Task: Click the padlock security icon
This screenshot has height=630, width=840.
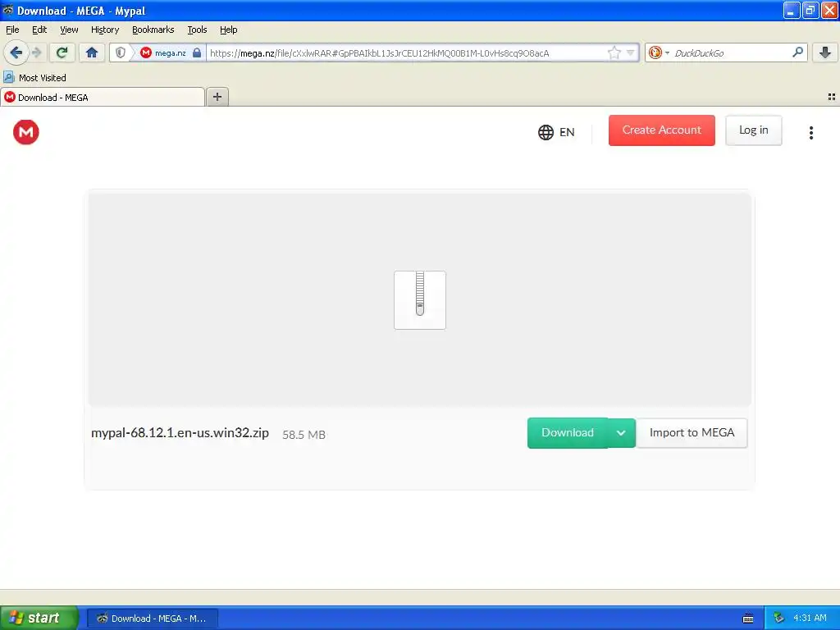Action: (197, 52)
